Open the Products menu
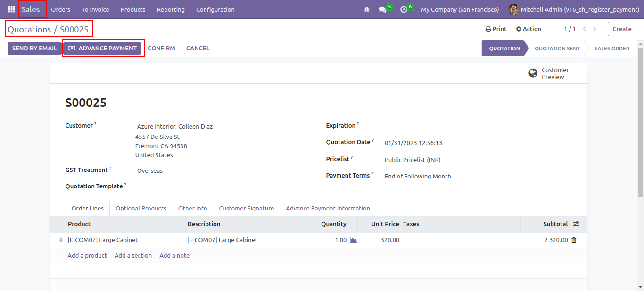Viewport: 644px width, 291px height. [133, 9]
